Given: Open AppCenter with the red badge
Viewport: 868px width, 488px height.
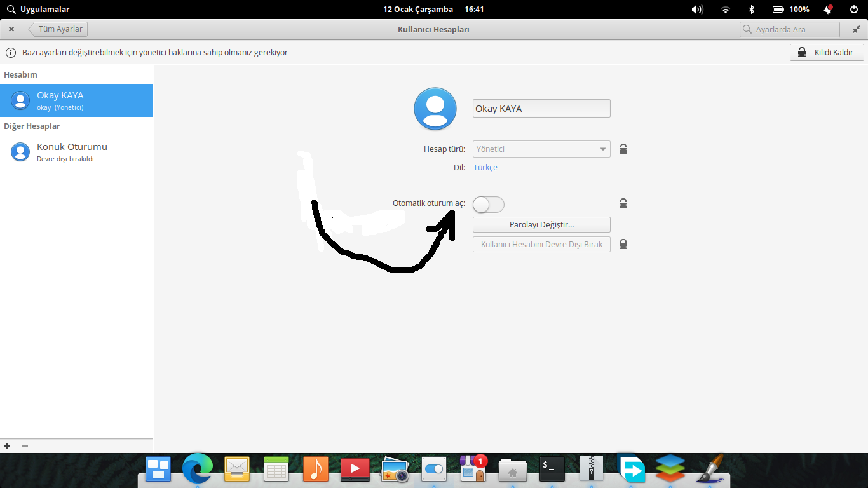Looking at the screenshot, I should (473, 468).
